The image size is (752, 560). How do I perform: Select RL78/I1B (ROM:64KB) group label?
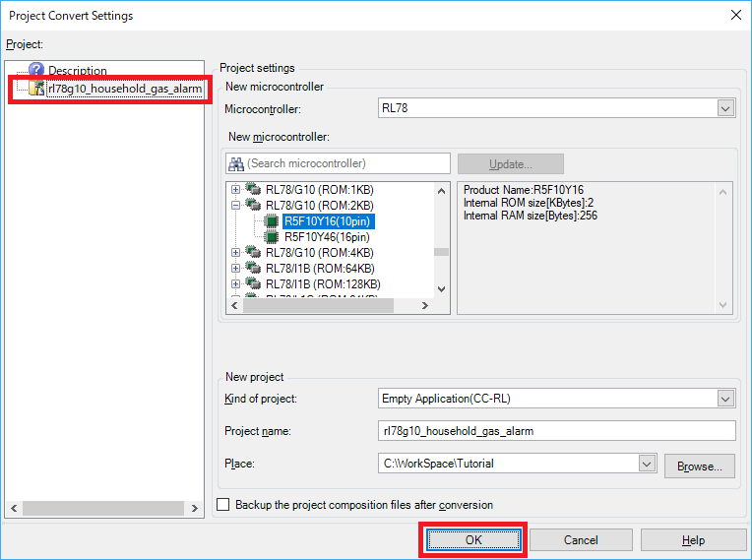tap(320, 269)
